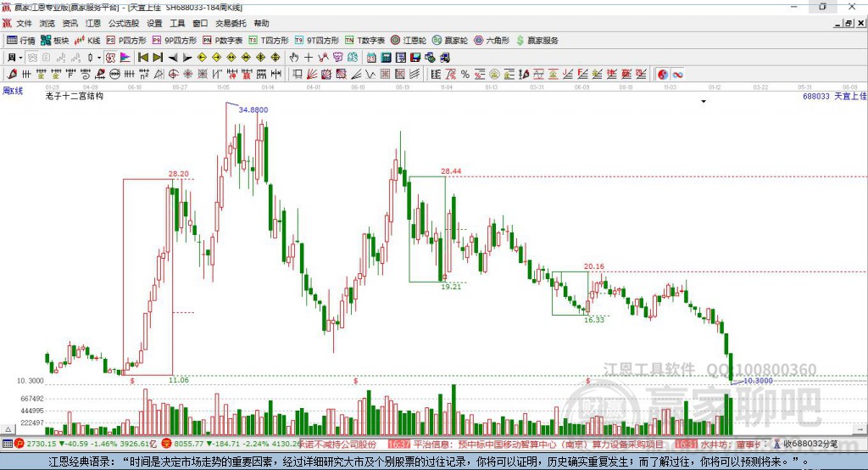Open the 公式选股 menu
The image size is (868, 470).
(124, 23)
